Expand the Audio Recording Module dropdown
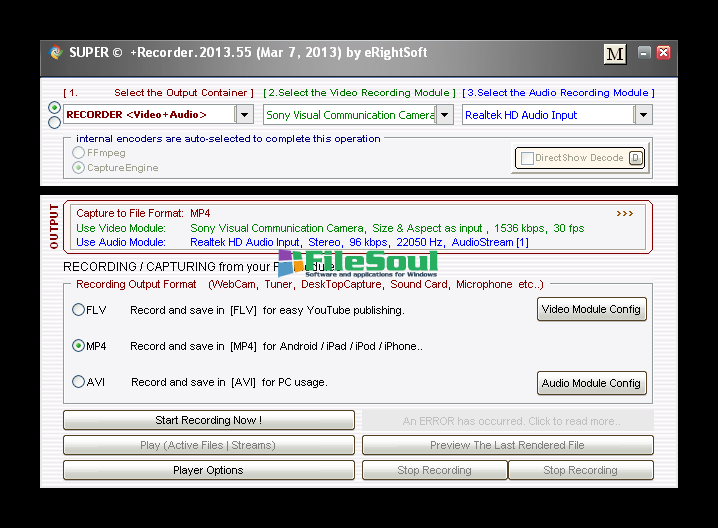Viewport: 718px width, 528px height. pyautogui.click(x=643, y=115)
